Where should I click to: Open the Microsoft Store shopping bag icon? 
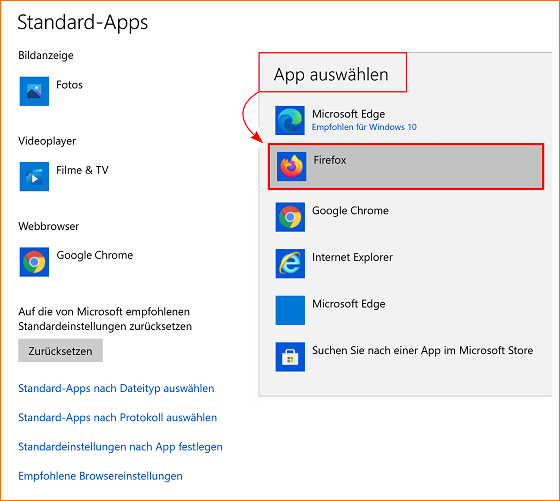(x=290, y=357)
